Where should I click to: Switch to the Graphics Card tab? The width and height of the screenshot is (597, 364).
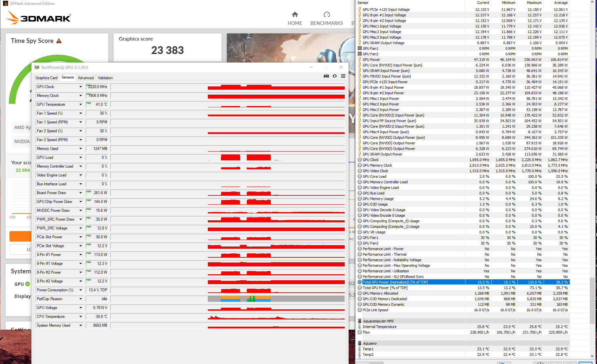(x=46, y=78)
